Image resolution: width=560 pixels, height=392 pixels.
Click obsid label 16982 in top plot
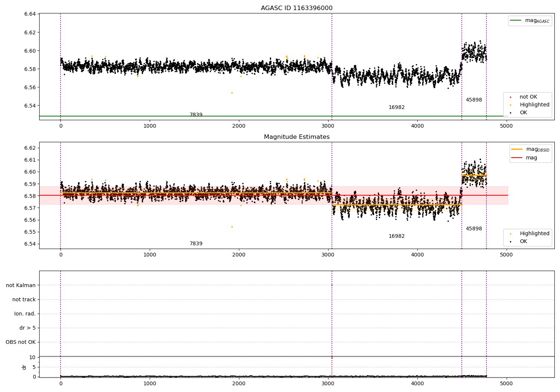[x=396, y=108]
